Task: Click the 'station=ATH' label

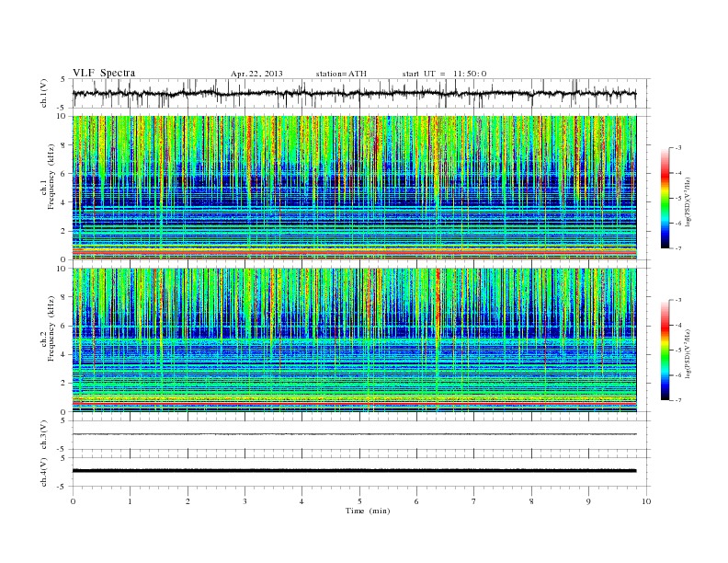Action: point(341,74)
